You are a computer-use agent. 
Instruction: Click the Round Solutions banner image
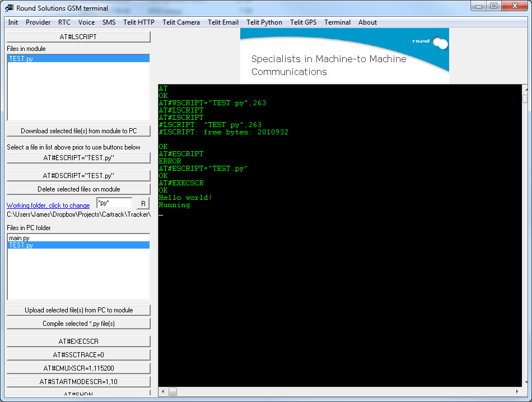click(x=344, y=55)
